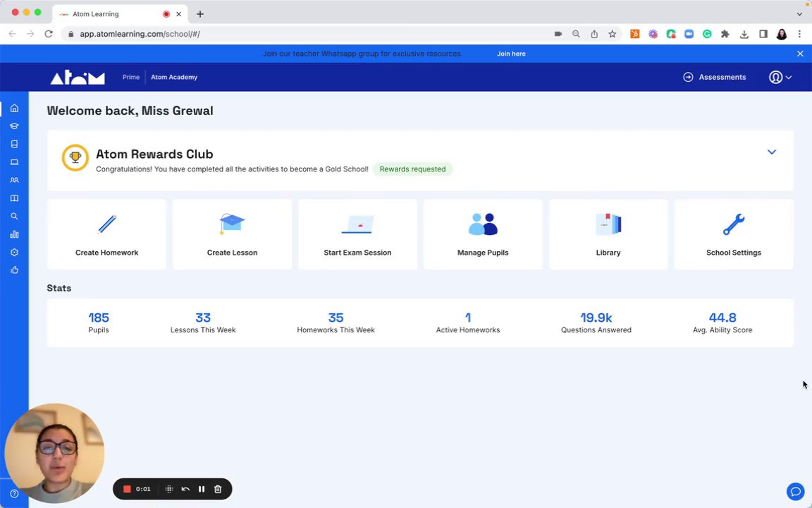
Task: Click the webcam video bubble
Action: coord(54,454)
